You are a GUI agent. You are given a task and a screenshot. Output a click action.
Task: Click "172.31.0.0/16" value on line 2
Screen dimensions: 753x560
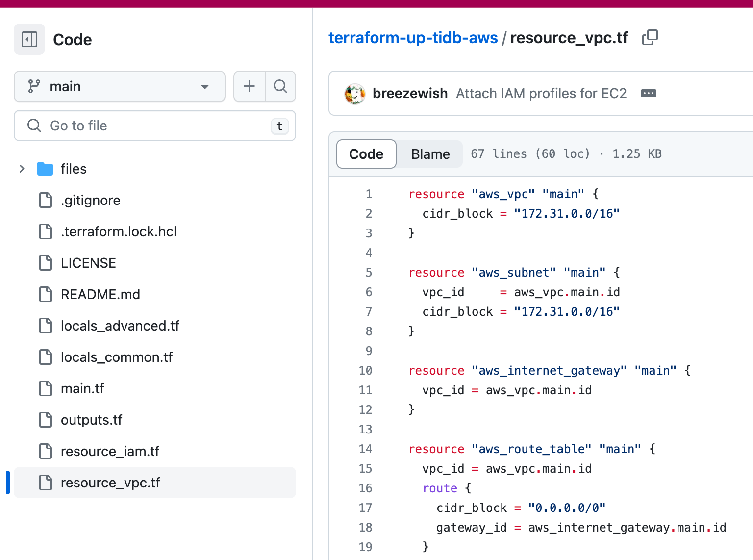pos(567,213)
